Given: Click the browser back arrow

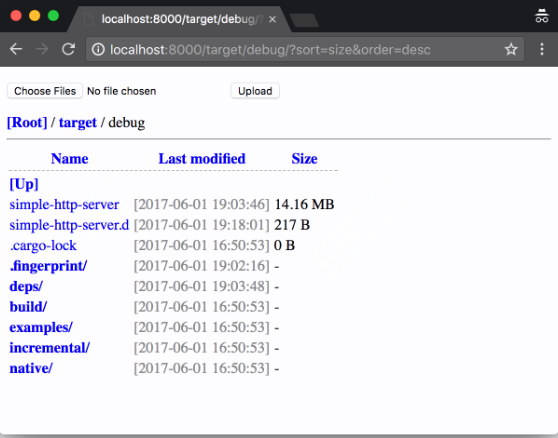Looking at the screenshot, I should tap(16, 49).
